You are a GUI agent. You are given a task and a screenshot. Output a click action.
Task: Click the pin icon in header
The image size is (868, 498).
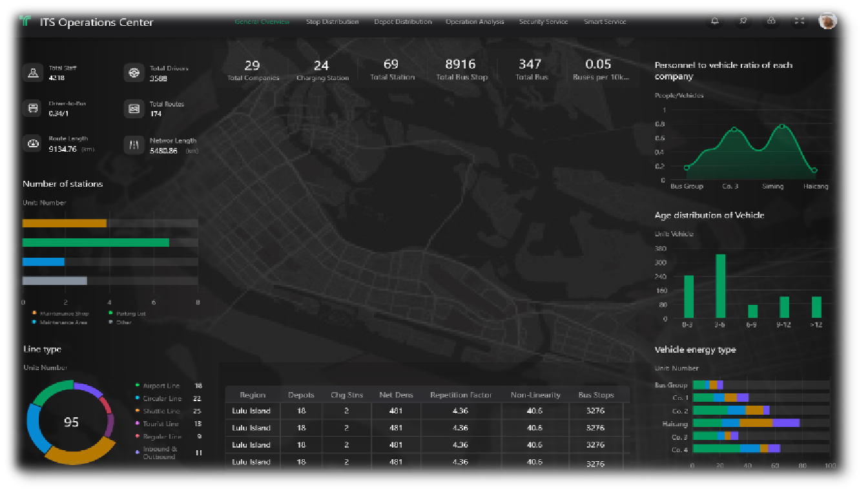743,21
